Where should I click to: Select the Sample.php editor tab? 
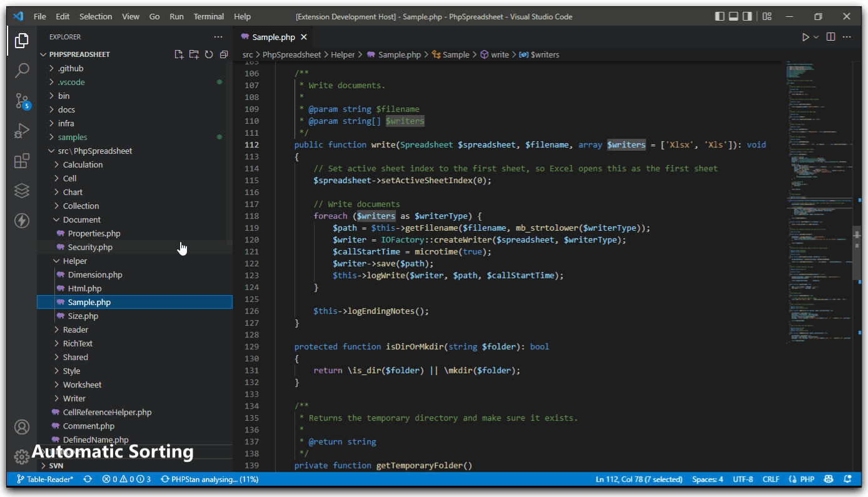273,38
